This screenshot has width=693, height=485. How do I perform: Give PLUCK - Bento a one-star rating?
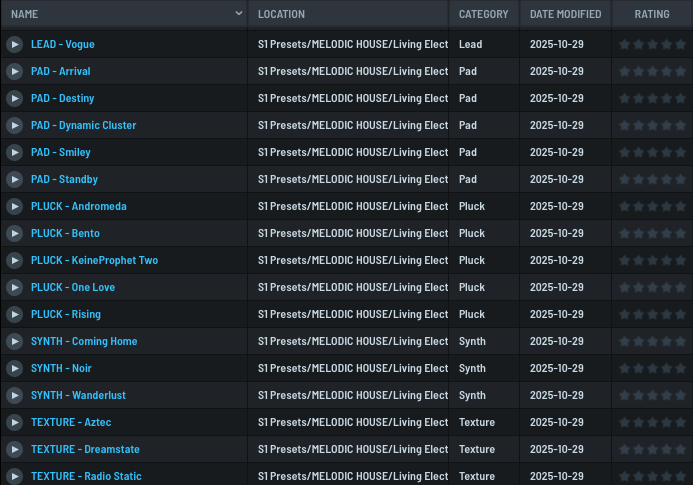point(625,234)
